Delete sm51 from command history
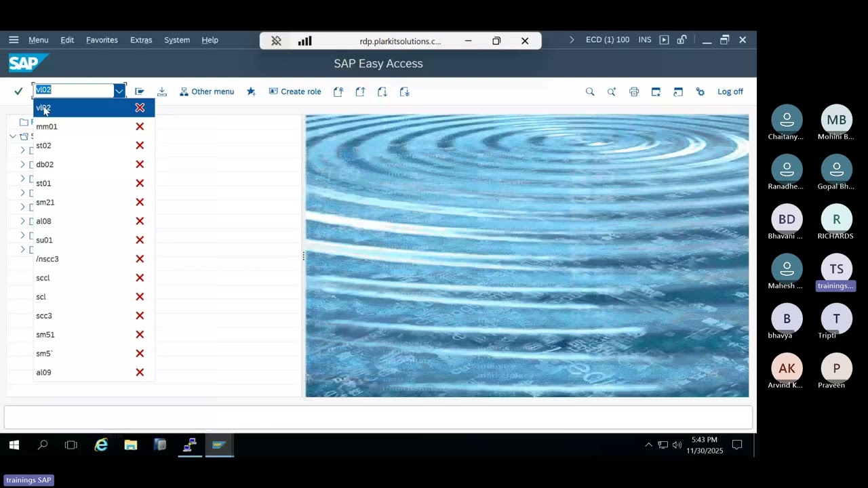 (x=140, y=335)
